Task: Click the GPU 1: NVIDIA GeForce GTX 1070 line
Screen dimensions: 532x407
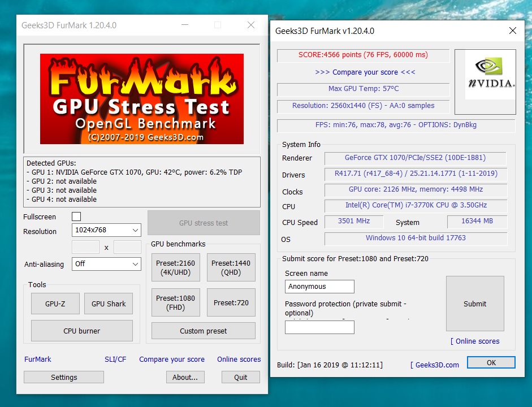Action: pos(135,172)
